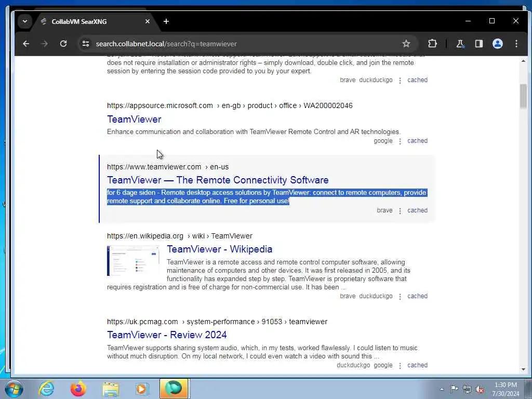Open cached link for teamviewer.com result
The image size is (532, 399).
tap(417, 210)
